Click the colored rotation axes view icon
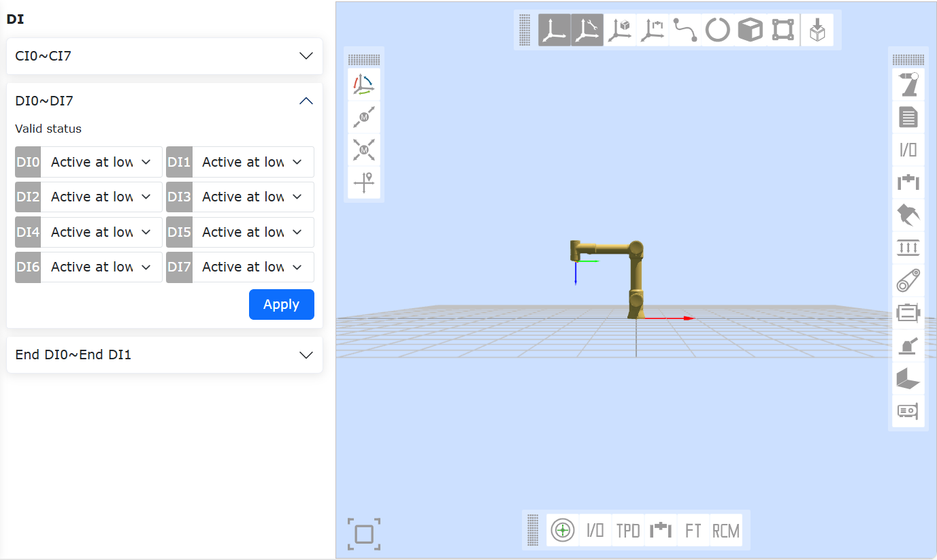 click(x=364, y=84)
